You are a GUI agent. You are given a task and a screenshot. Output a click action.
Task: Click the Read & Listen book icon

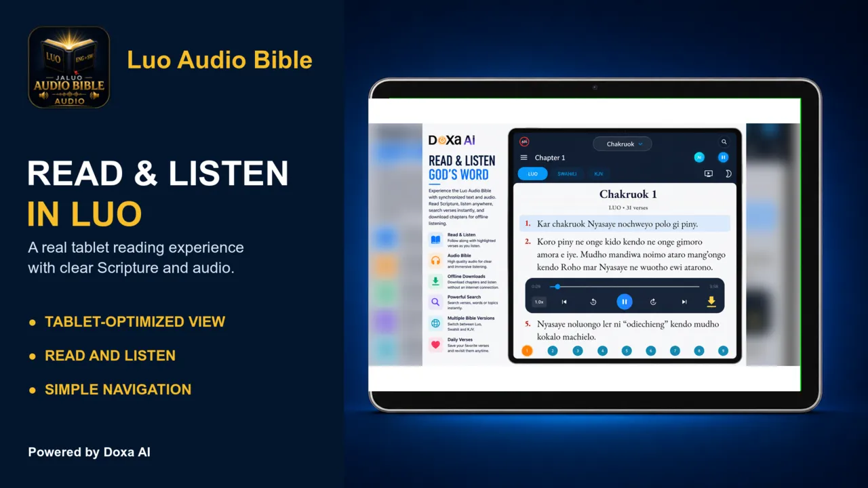435,239
